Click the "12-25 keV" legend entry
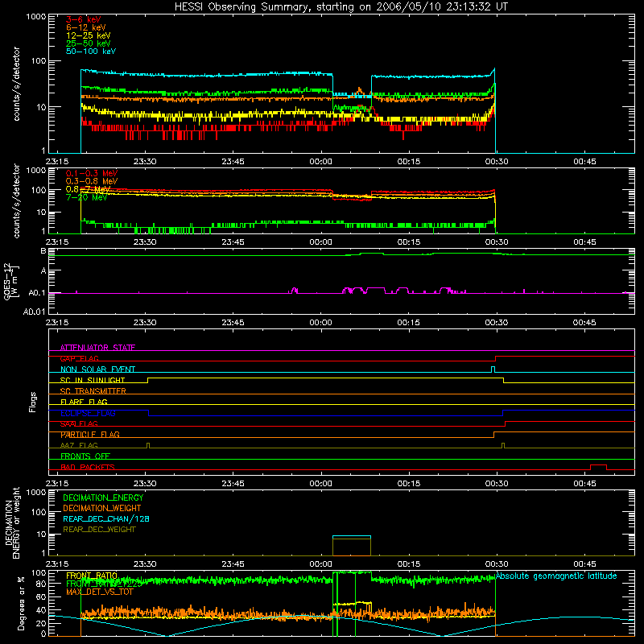 point(89,35)
